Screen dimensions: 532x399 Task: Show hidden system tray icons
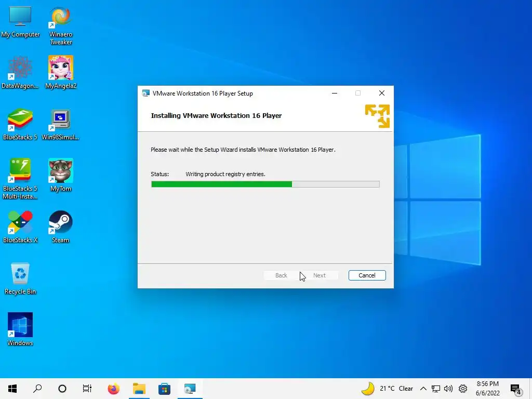(x=423, y=389)
